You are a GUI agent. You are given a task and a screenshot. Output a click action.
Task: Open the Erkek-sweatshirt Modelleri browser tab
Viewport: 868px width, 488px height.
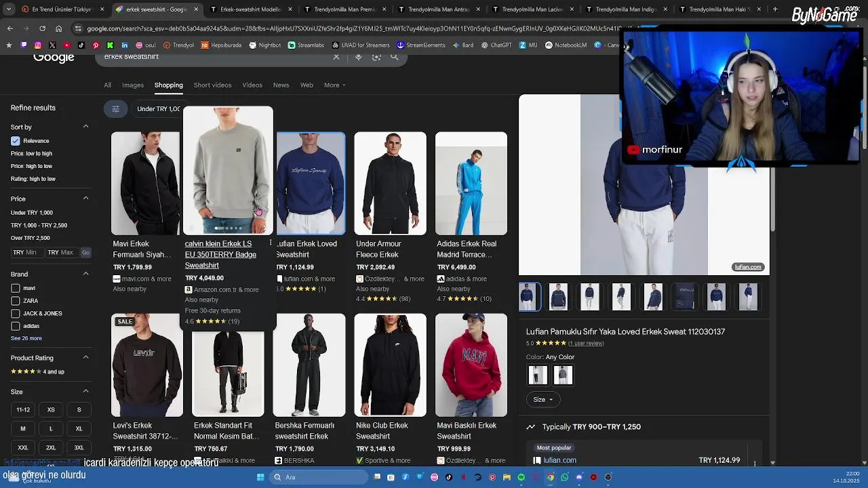point(250,9)
